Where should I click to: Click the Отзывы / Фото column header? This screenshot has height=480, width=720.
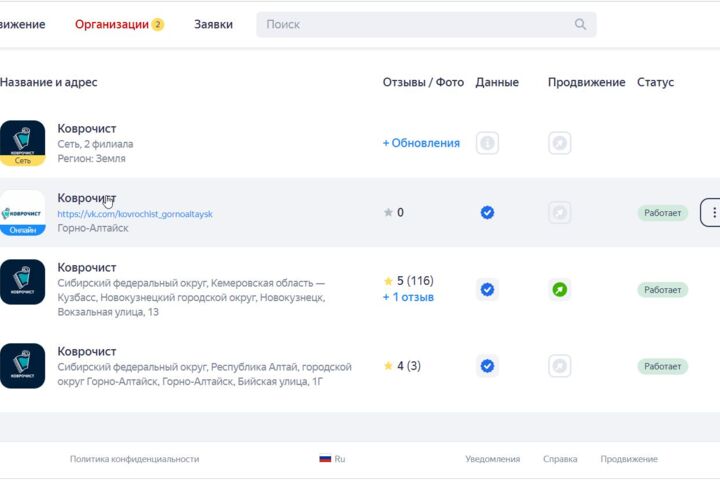pos(423,82)
